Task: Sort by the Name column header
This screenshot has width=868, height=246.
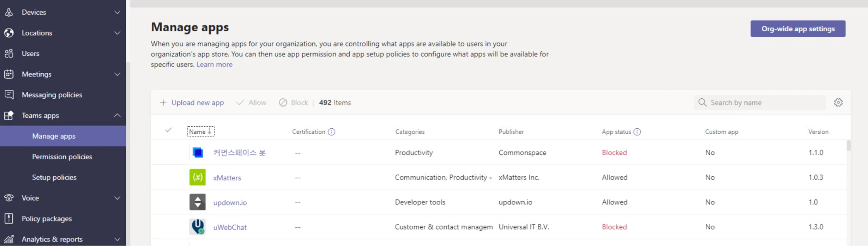Action: (201, 132)
